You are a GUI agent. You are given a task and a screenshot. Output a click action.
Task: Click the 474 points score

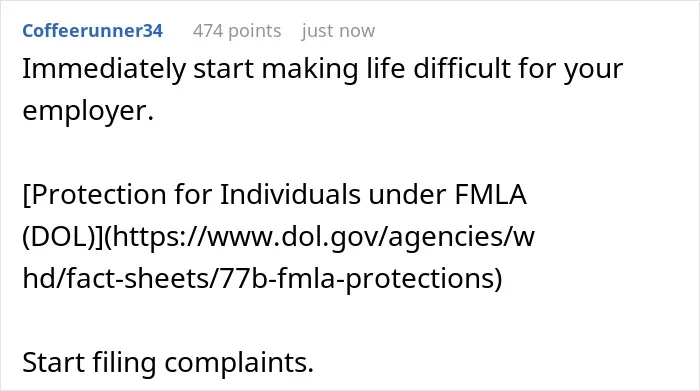click(x=237, y=31)
